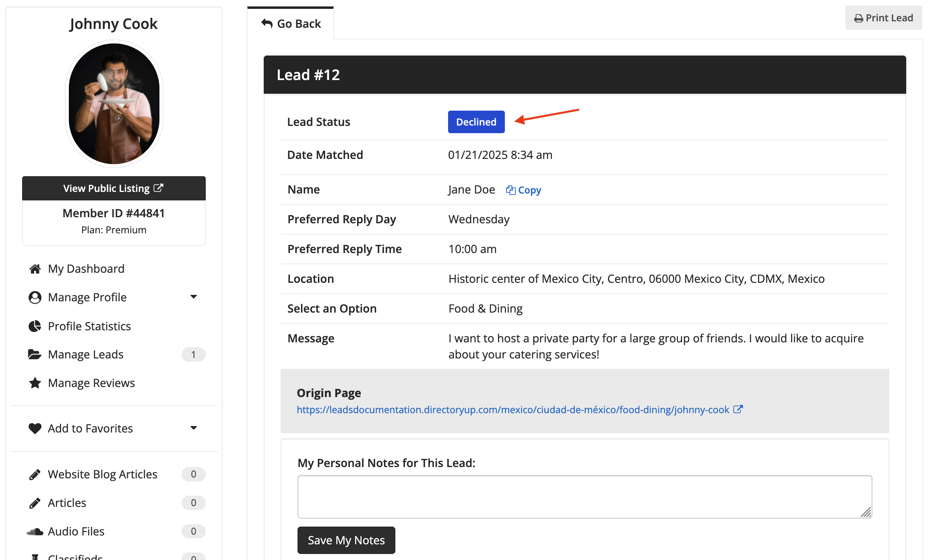Click the soundcloud icon beside Audio Files

click(x=35, y=531)
